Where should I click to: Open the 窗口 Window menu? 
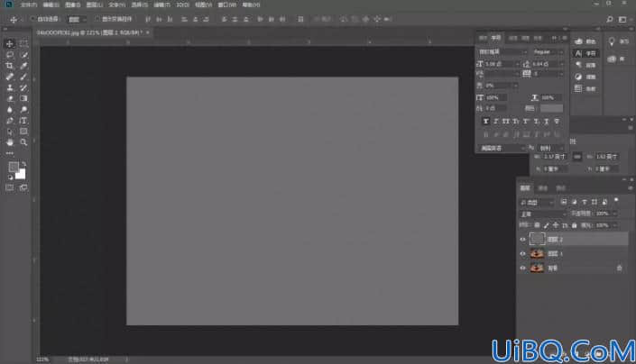click(226, 5)
